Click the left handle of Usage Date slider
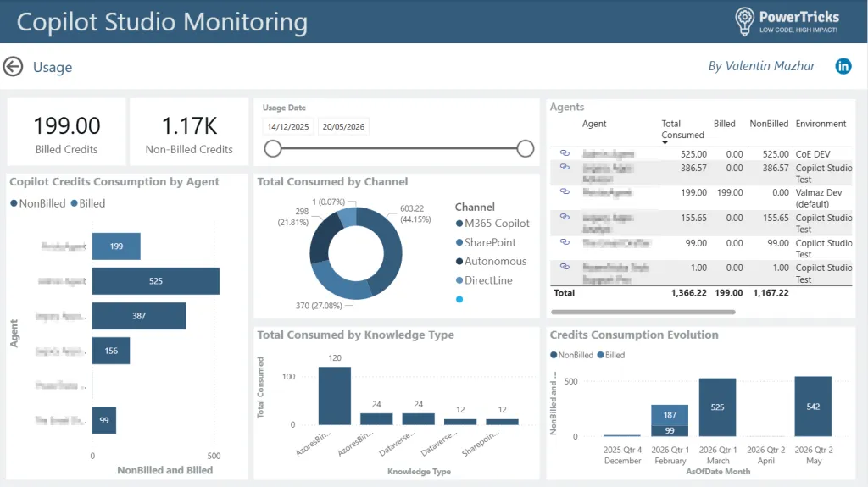 point(273,148)
